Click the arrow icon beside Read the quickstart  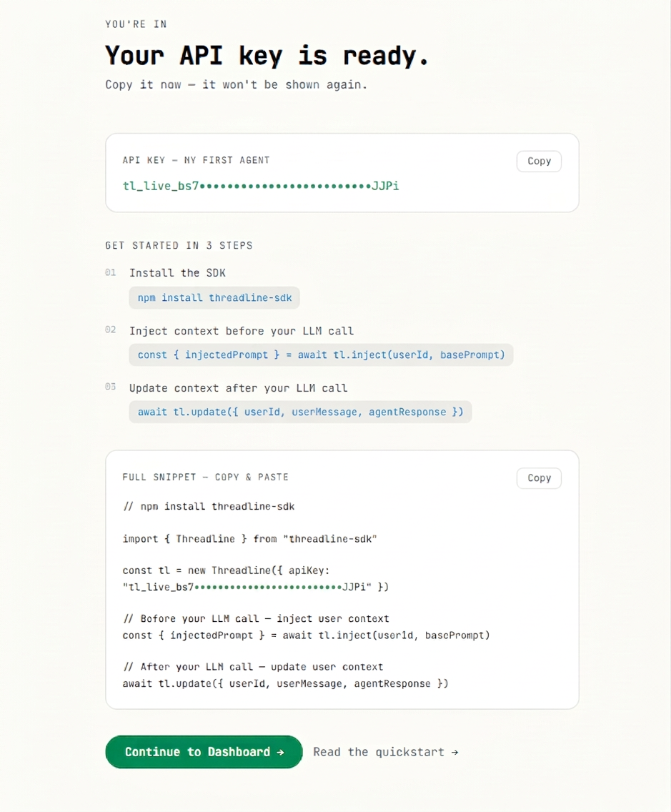coord(455,751)
